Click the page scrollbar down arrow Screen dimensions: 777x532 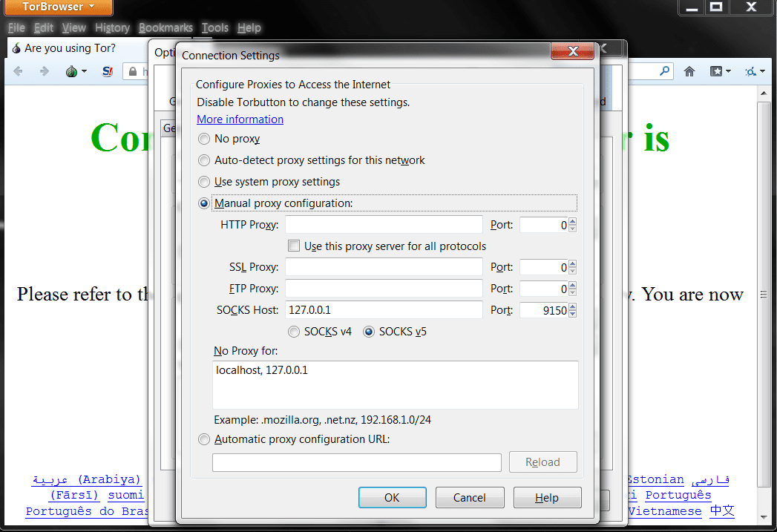pos(764,516)
